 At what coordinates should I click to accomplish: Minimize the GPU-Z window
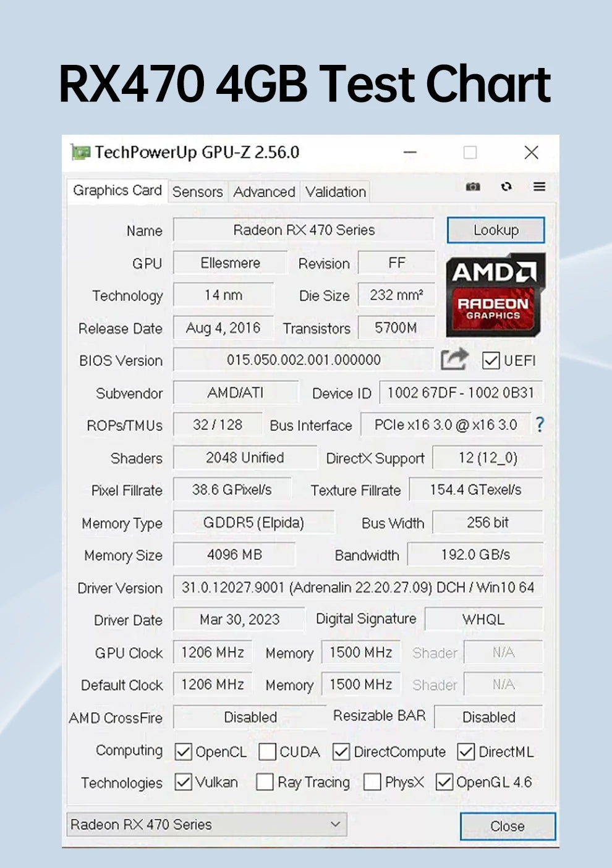coord(410,152)
